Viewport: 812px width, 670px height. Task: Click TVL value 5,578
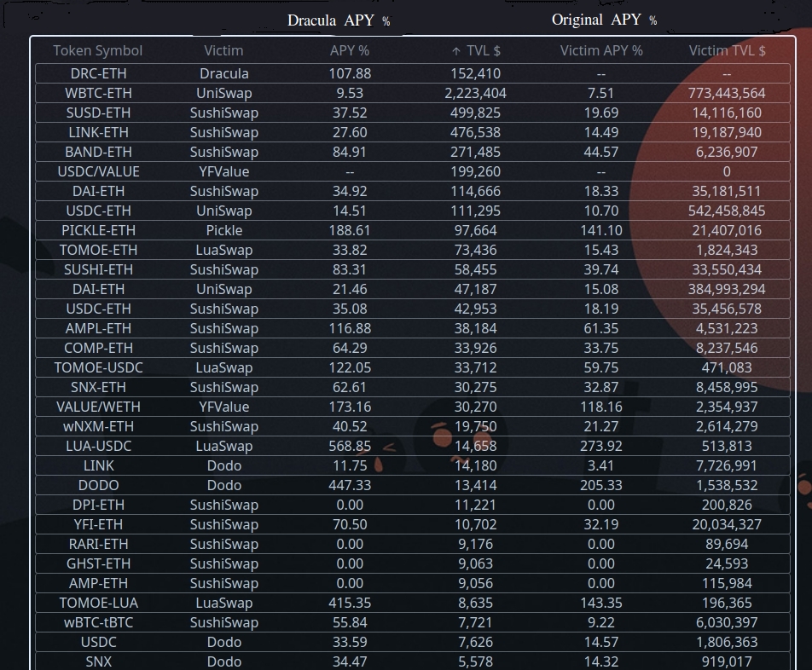tap(475, 662)
